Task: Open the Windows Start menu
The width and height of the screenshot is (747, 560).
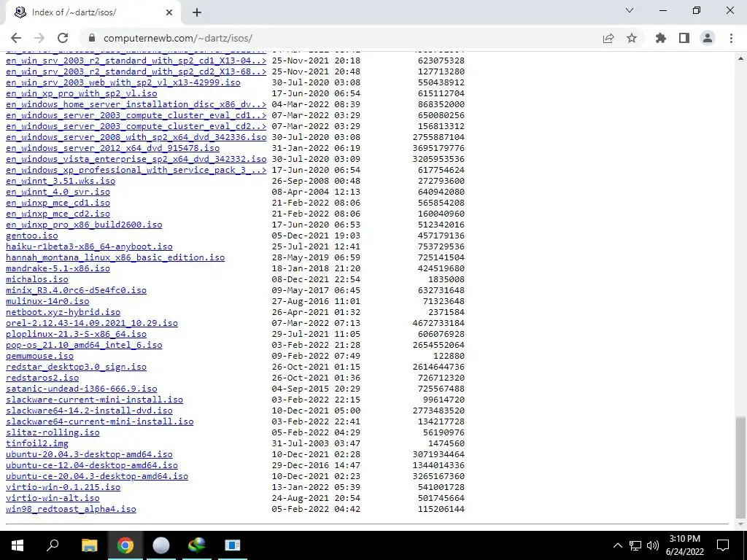Action: tap(18, 545)
